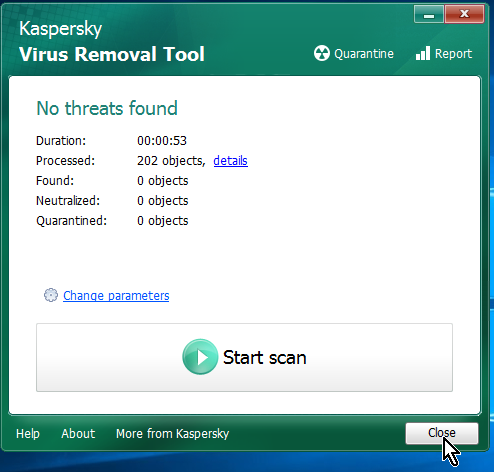494x472 pixels.
Task: Open the About link
Action: click(78, 434)
